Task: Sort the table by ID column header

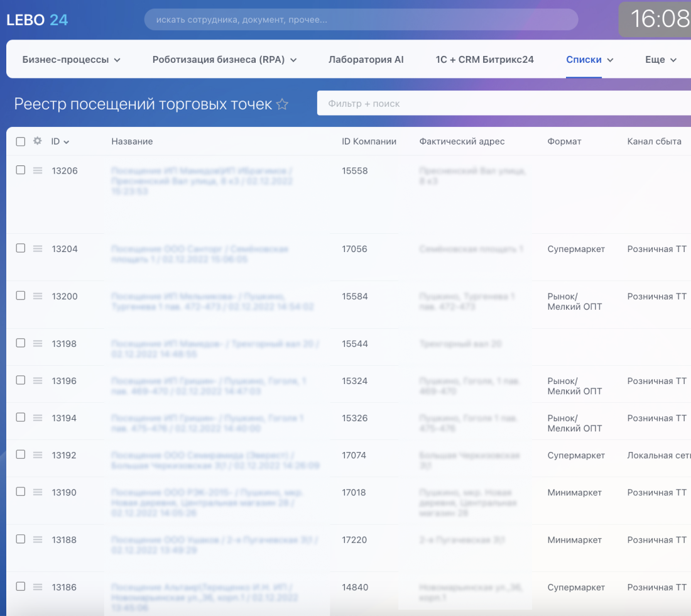Action: point(60,142)
